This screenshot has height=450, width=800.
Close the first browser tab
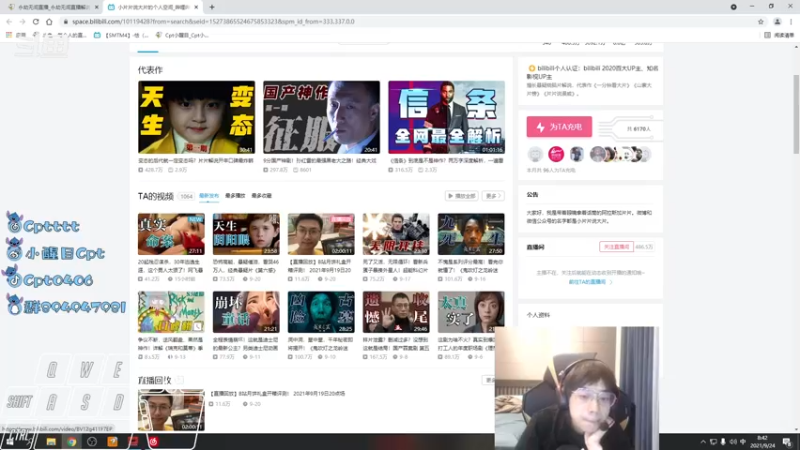(96, 7)
